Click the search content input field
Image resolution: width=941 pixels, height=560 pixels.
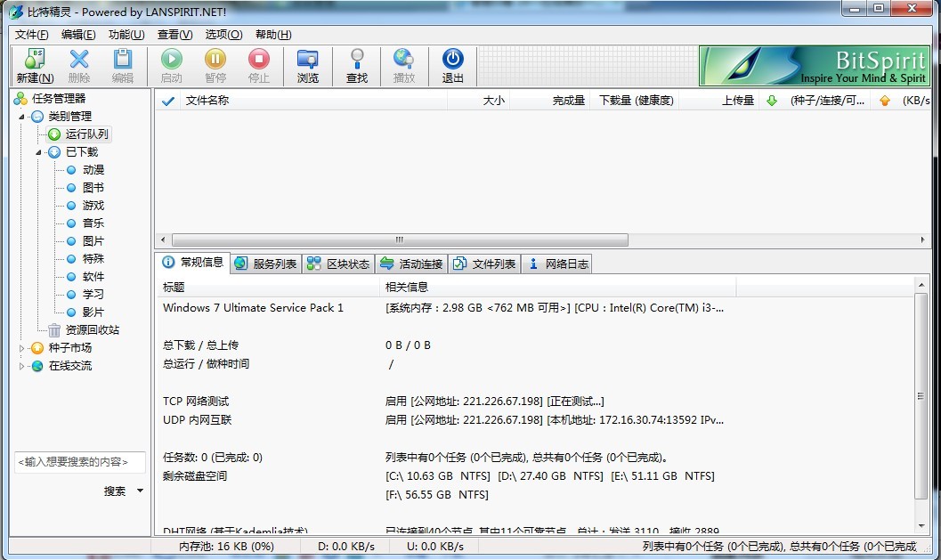point(79,462)
